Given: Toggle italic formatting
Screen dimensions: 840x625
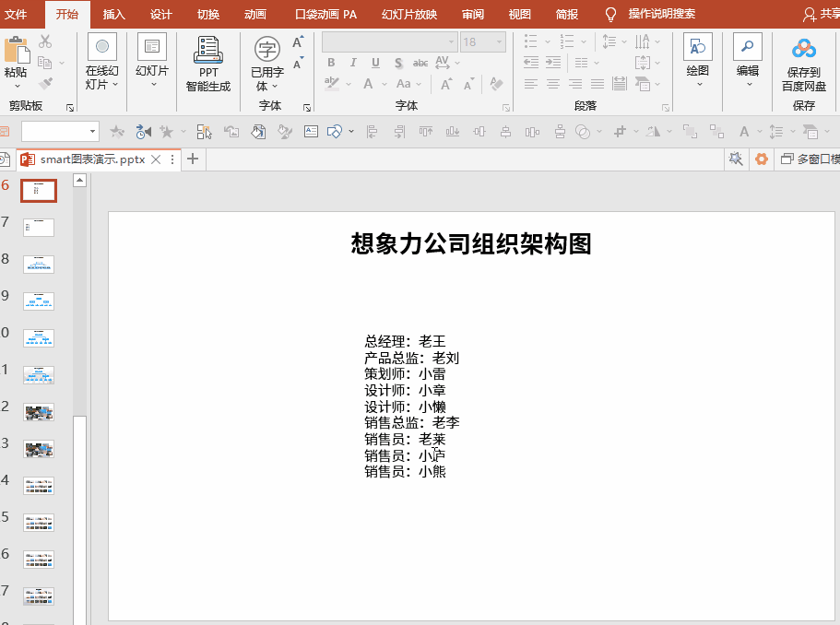Looking at the screenshot, I should click(353, 63).
